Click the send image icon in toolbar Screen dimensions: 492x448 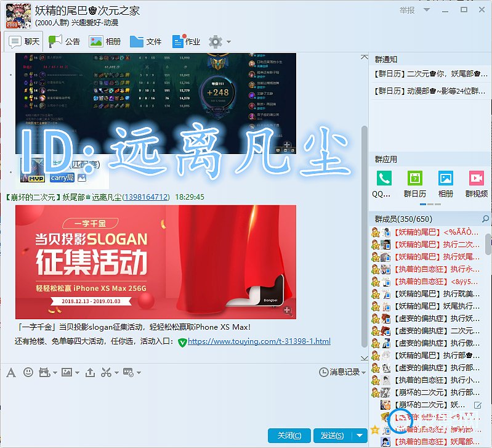click(67, 372)
